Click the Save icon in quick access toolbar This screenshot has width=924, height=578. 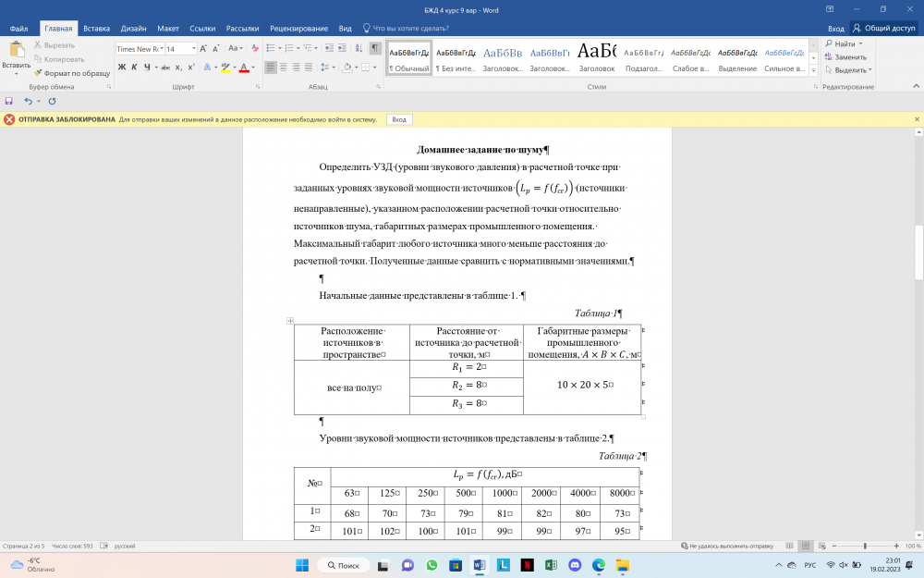pos(9,101)
